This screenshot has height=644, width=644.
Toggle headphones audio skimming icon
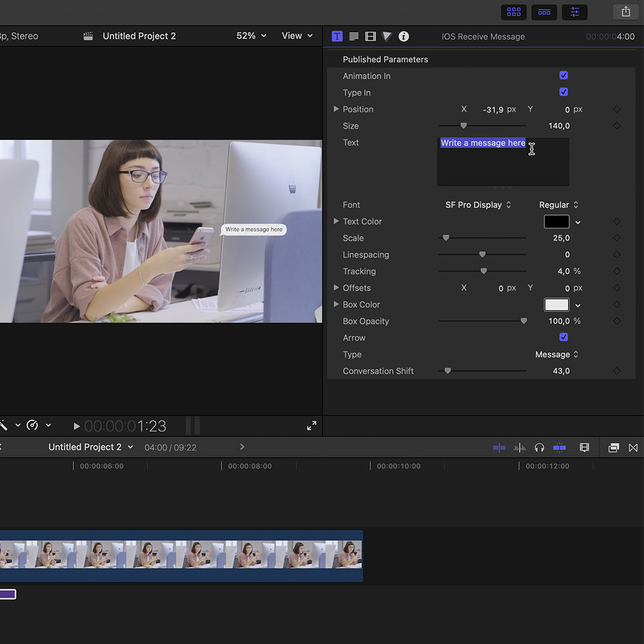click(540, 448)
